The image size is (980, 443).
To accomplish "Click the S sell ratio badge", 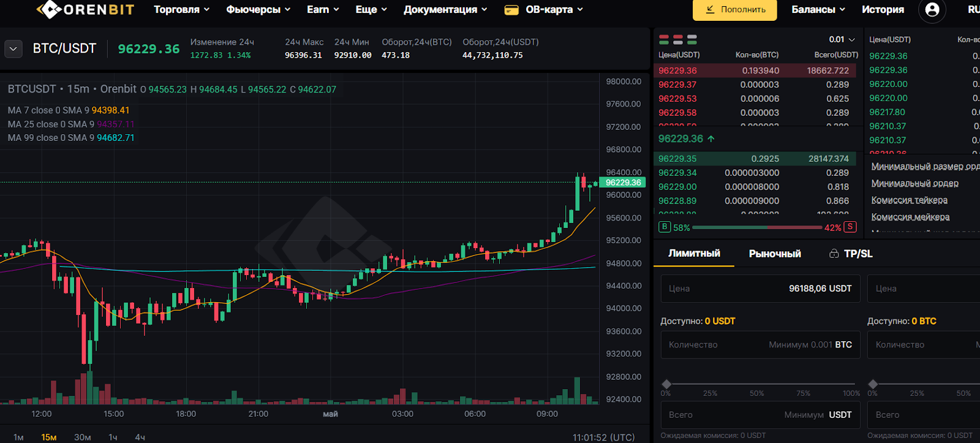I will coord(850,227).
